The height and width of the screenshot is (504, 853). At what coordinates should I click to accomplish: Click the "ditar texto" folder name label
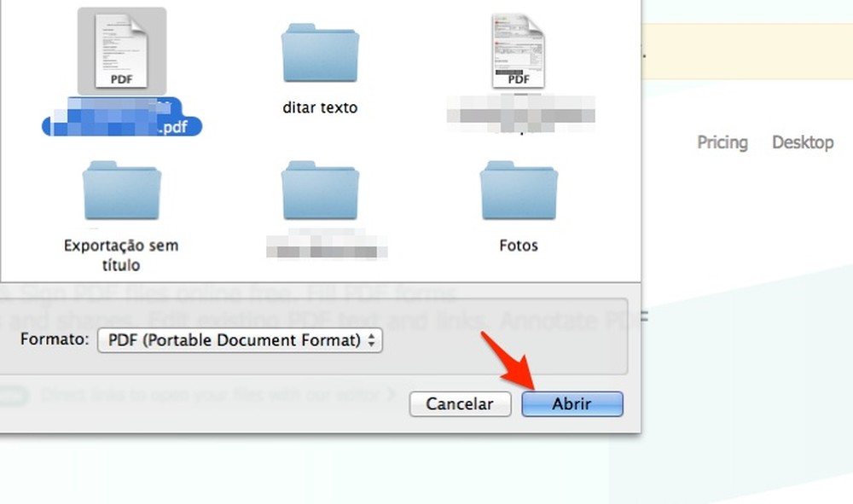[320, 107]
